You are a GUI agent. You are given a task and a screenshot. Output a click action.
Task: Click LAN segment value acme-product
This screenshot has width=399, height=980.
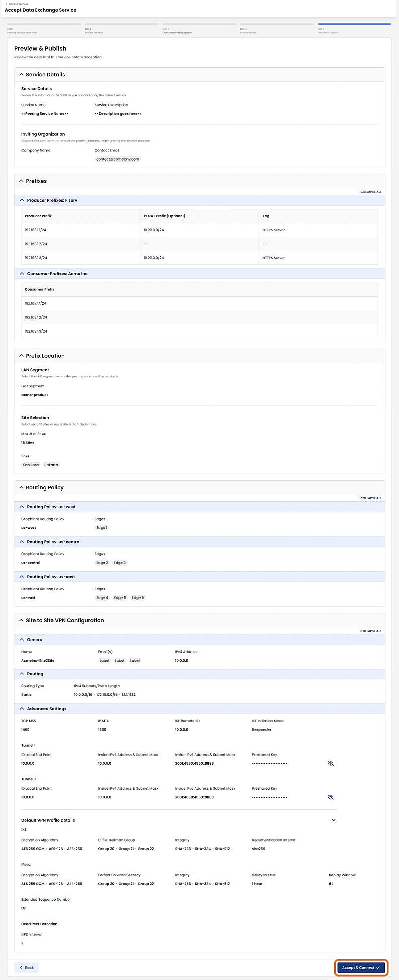[35, 395]
